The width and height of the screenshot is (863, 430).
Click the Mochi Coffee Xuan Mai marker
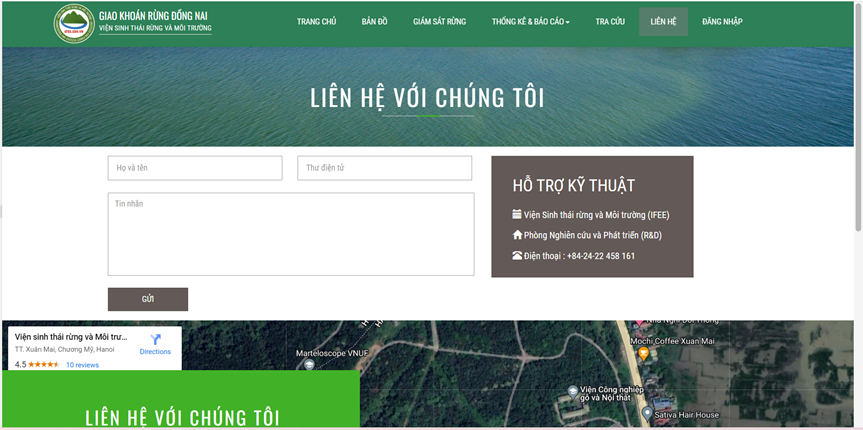coord(643,355)
